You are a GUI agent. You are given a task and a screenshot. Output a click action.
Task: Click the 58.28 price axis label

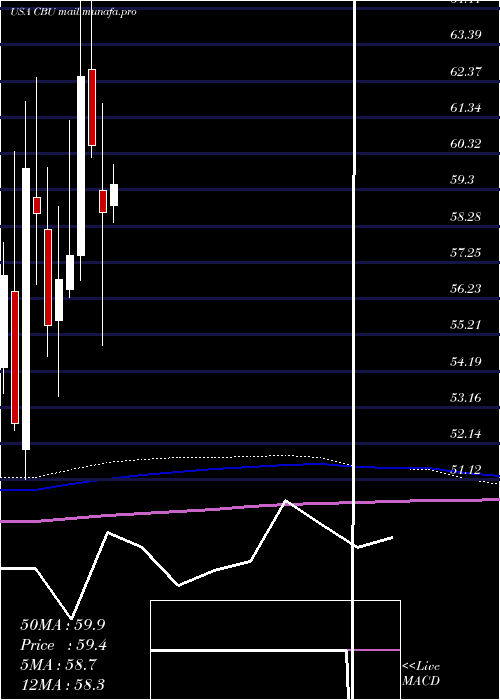pyautogui.click(x=466, y=217)
